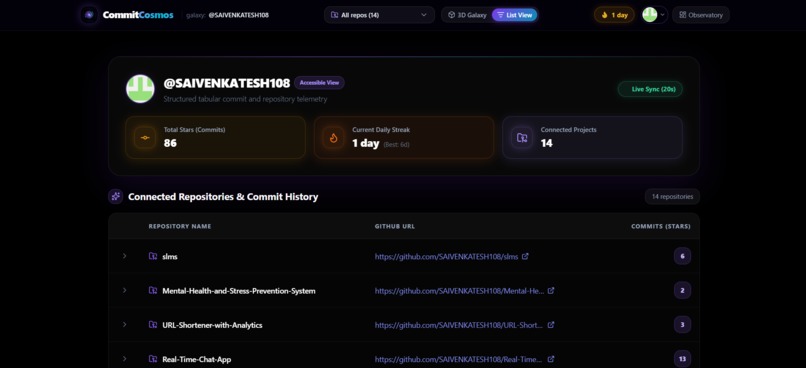Click the Accessible View badge
The image size is (806, 368).
coord(319,83)
